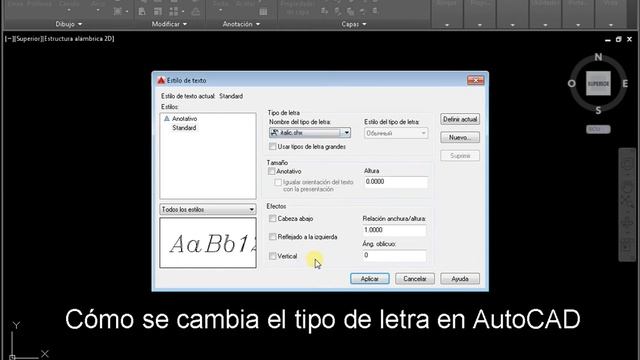Restore the drawing viewport window
The height and width of the screenshot is (360, 640).
618,40
